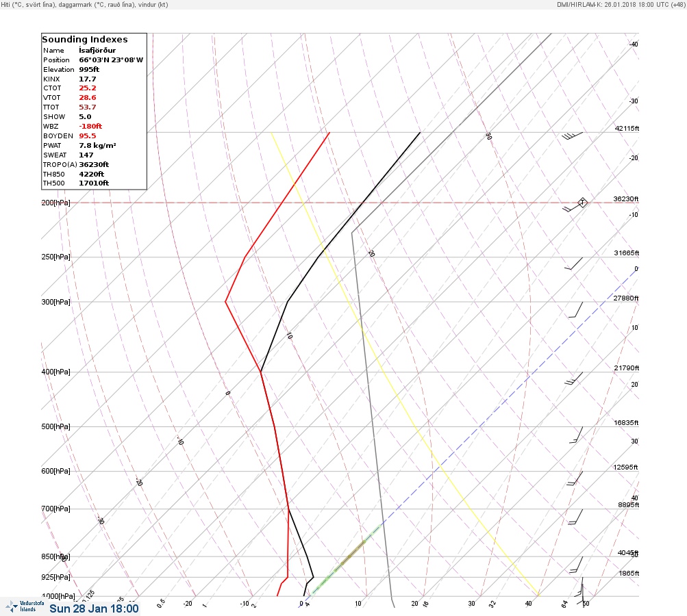Viewport: 687px width, 616px height.
Task: Click the 1865ft height label
Action: pyautogui.click(x=629, y=573)
